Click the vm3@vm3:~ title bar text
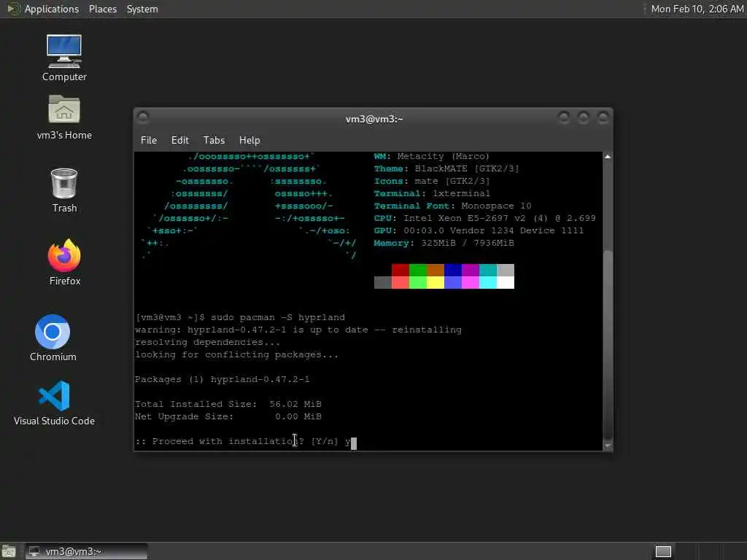747x560 pixels. click(x=374, y=119)
